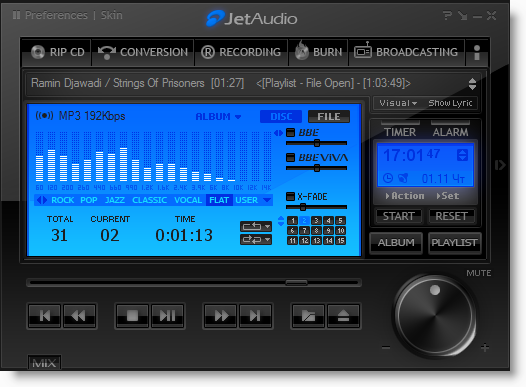Open the Recording tool
This screenshot has height=387, width=526.
(x=241, y=52)
